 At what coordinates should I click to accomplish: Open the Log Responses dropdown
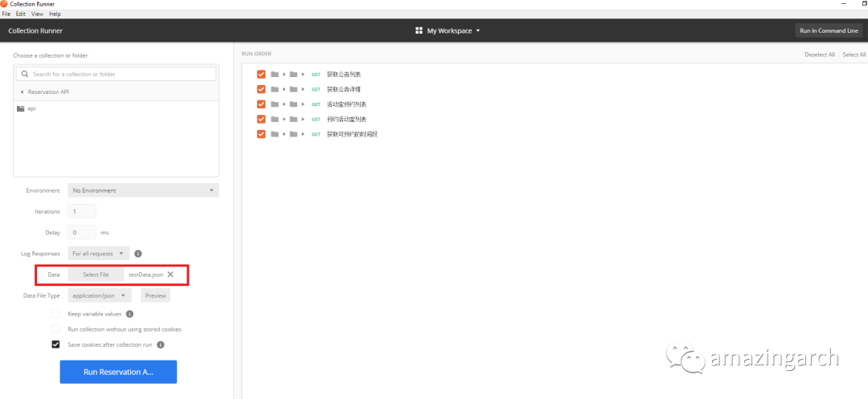(x=99, y=254)
